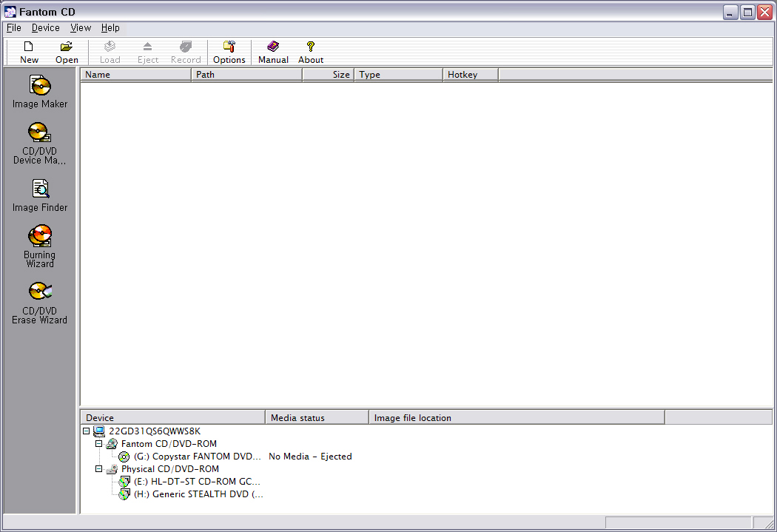Viewport: 777px width, 532px height.
Task: Open the Image Maker tool
Action: 40,92
